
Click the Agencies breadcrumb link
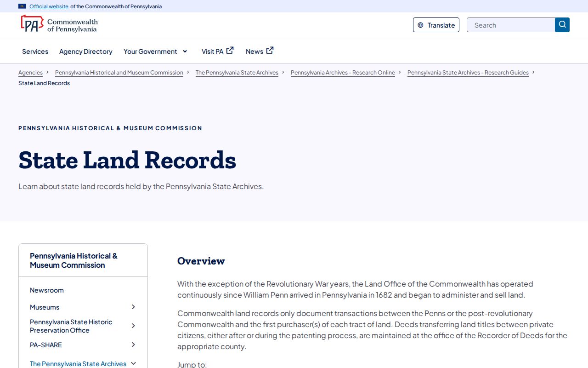(x=30, y=73)
